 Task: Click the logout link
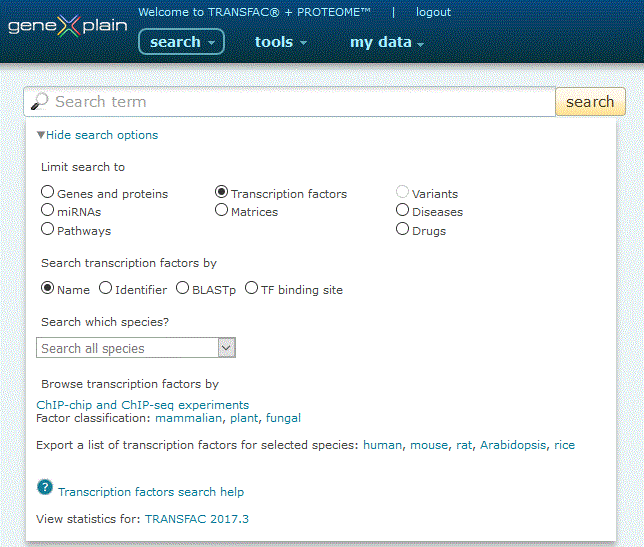(433, 12)
